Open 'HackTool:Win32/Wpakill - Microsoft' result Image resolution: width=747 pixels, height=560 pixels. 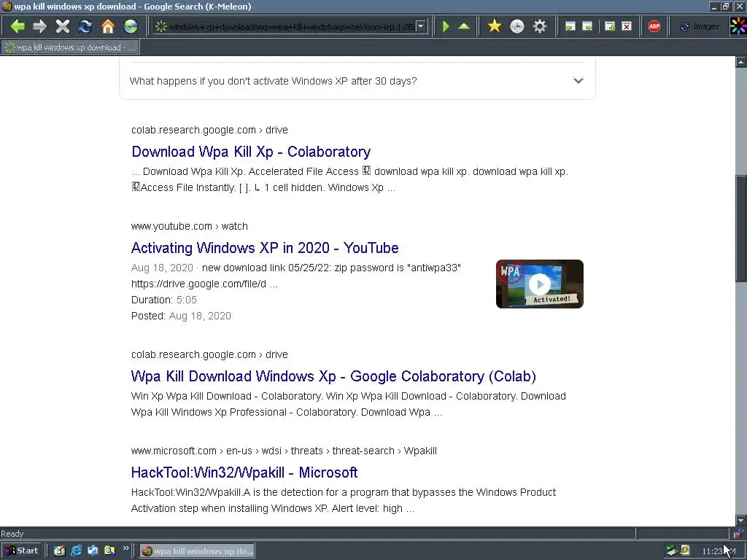coord(244,472)
